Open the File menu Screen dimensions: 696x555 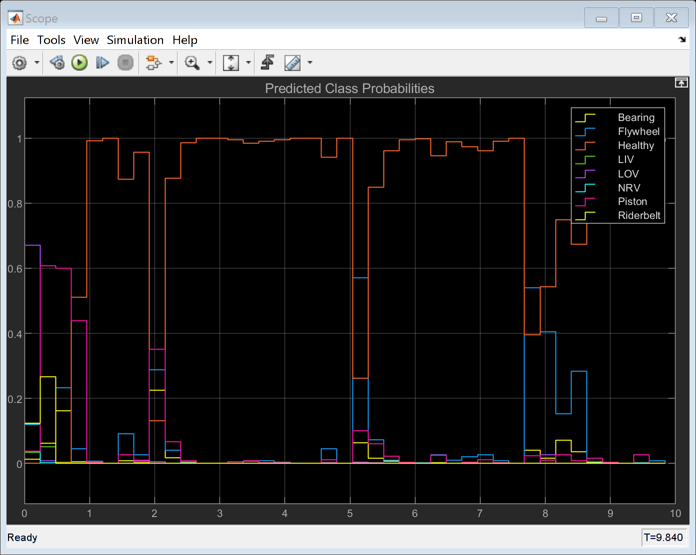click(19, 40)
